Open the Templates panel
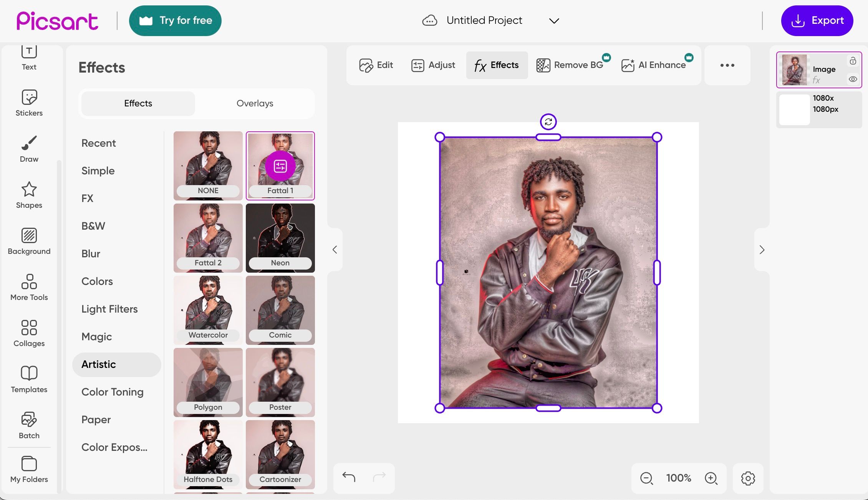868x500 pixels. [29, 379]
